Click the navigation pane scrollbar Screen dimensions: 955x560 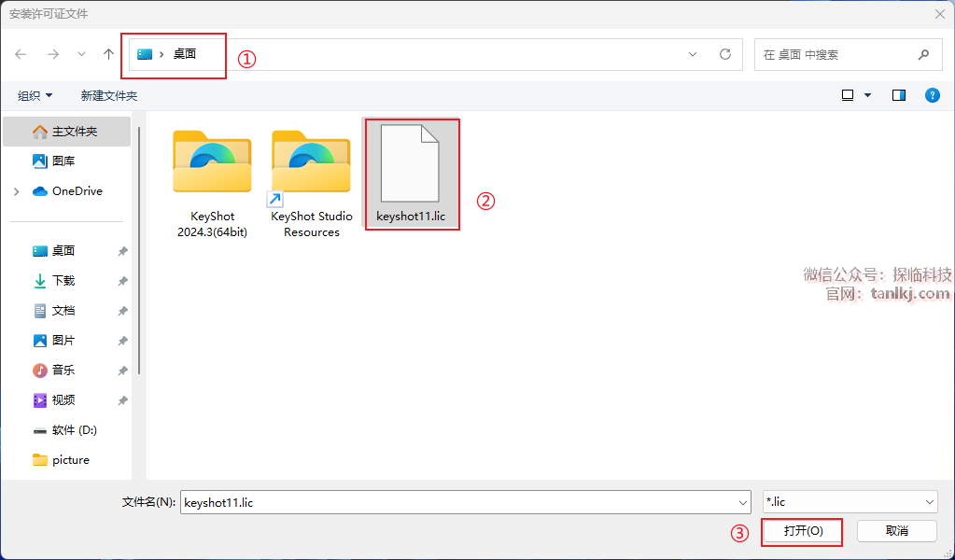click(139, 250)
